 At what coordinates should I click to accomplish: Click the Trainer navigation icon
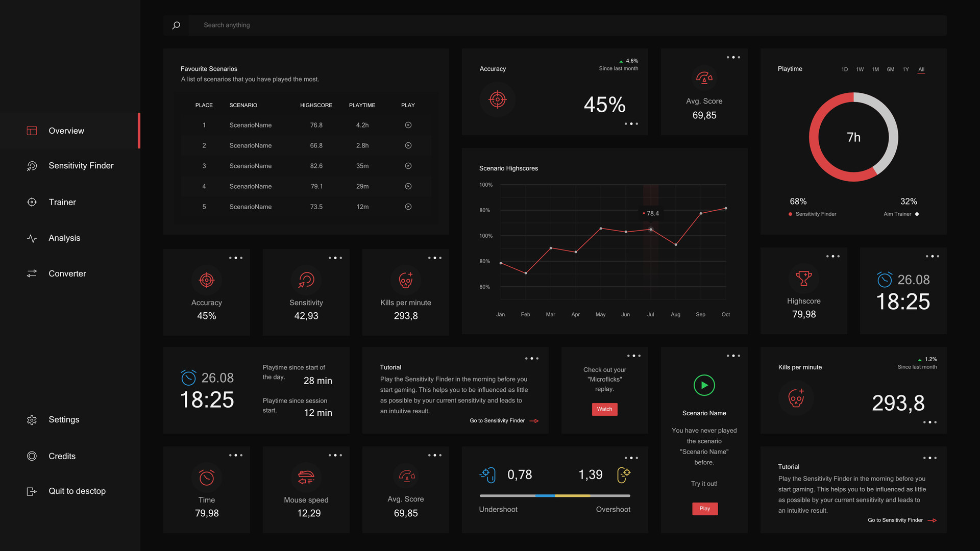click(31, 202)
